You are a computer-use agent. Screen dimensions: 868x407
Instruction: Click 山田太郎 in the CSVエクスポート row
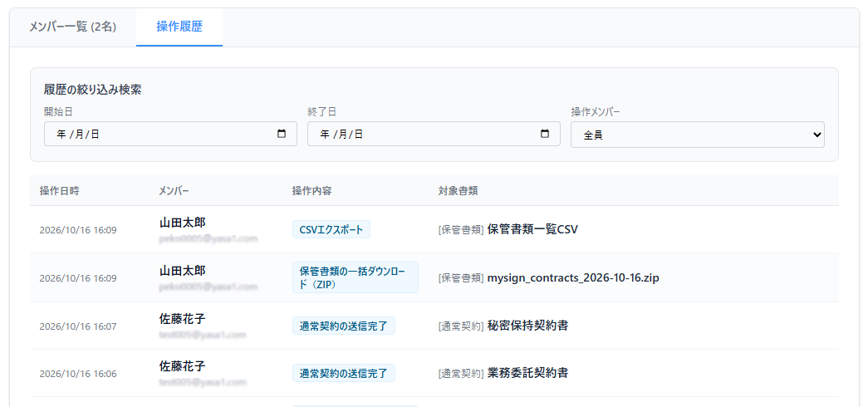pyautogui.click(x=182, y=223)
